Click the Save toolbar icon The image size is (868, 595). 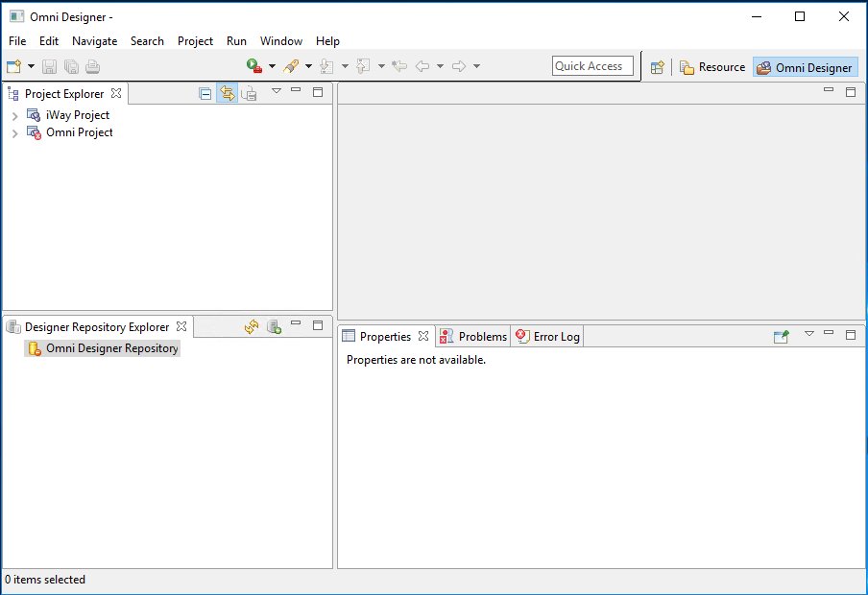pos(49,66)
